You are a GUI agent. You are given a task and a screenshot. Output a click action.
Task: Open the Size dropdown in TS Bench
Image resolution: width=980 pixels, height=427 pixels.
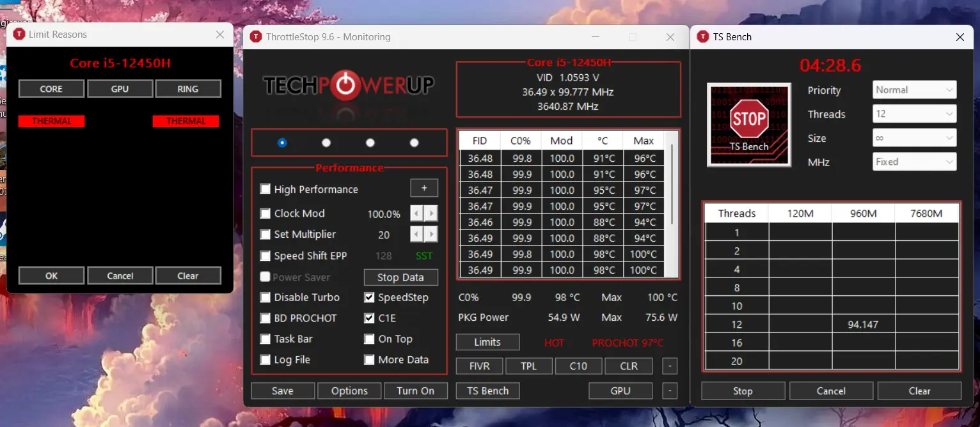[915, 138]
